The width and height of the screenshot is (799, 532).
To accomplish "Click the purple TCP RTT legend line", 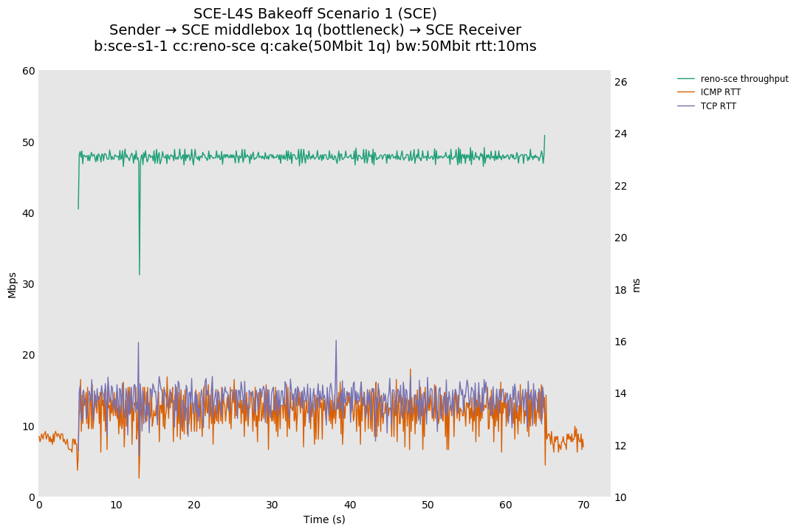I will pyautogui.click(x=686, y=106).
